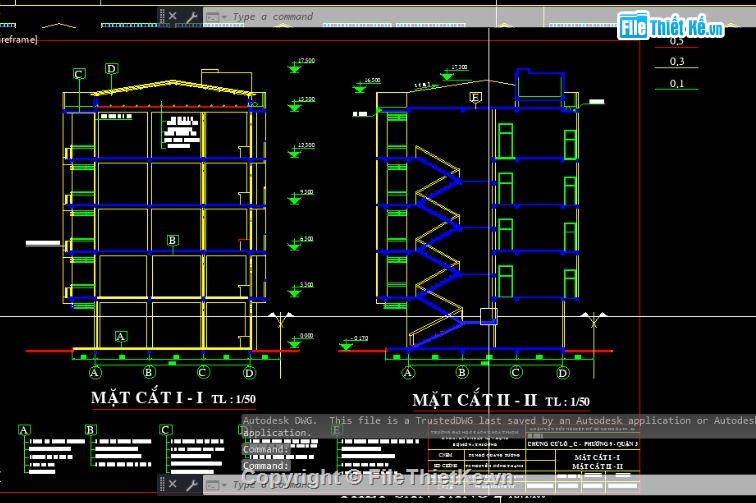Image resolution: width=756 pixels, height=503 pixels.
Task: Select legend marker A in the notes row
Action: point(24,430)
